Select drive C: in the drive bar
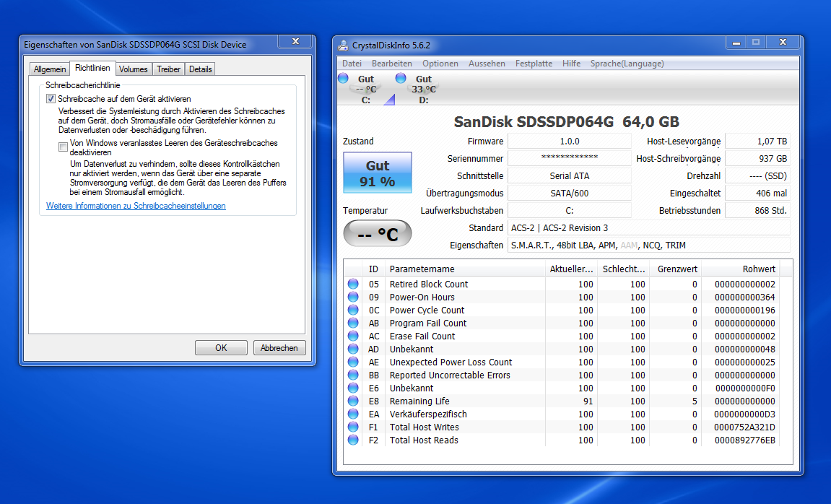The width and height of the screenshot is (831, 504). [x=366, y=89]
